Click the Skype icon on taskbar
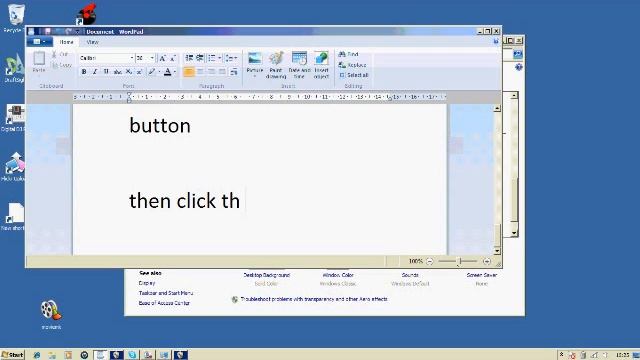This screenshot has width=640, height=360. [132, 355]
